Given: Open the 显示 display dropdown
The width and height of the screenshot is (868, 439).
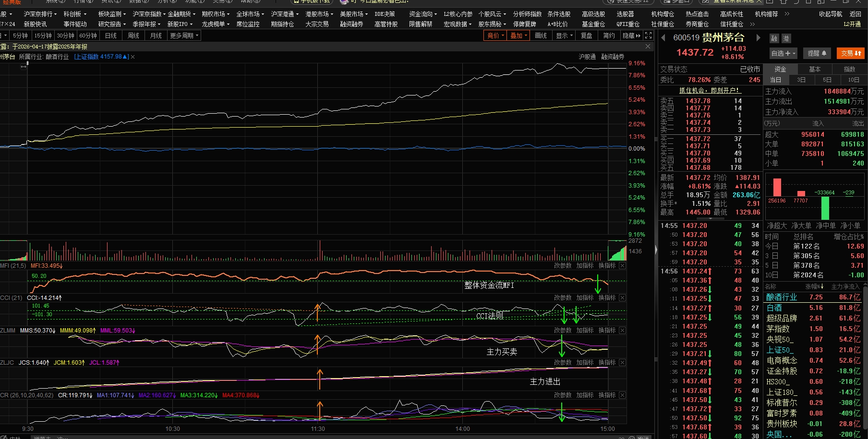Looking at the screenshot, I should (x=564, y=36).
